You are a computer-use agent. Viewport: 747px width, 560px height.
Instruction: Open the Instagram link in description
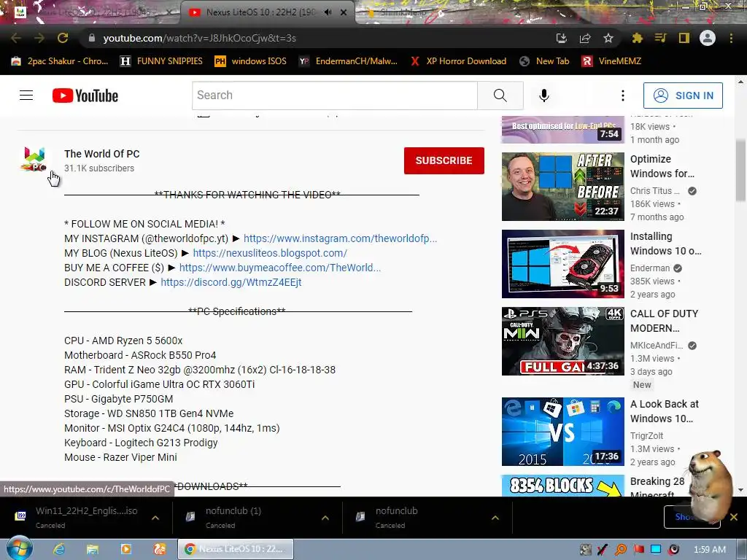tap(340, 238)
